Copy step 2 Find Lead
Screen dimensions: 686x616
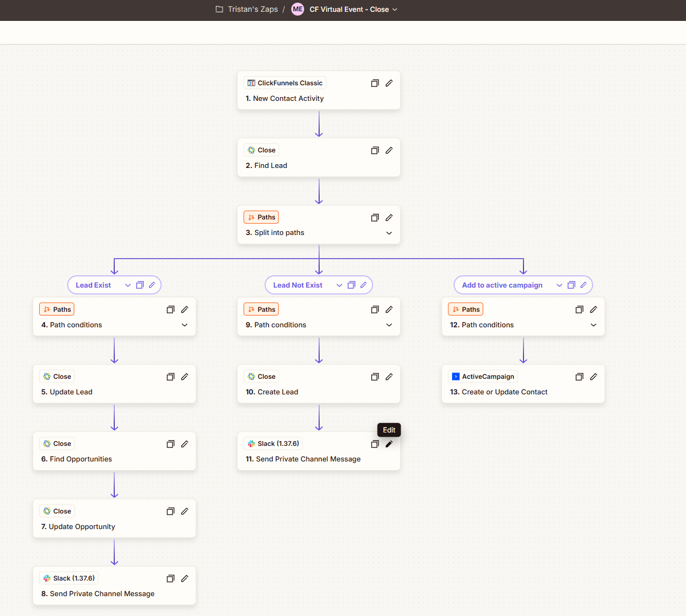click(x=375, y=150)
